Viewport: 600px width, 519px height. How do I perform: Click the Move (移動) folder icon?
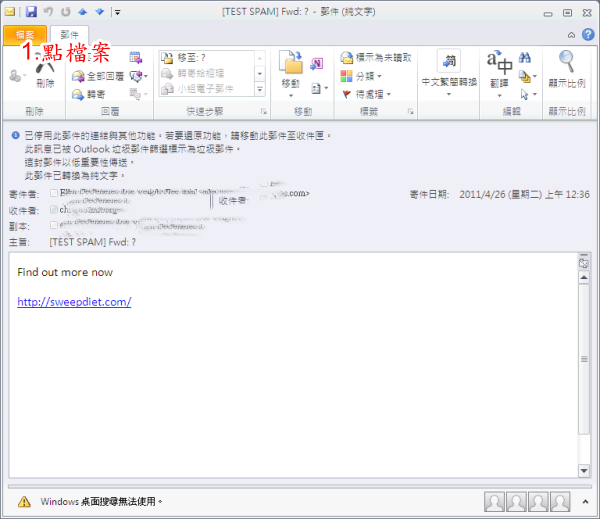290,67
